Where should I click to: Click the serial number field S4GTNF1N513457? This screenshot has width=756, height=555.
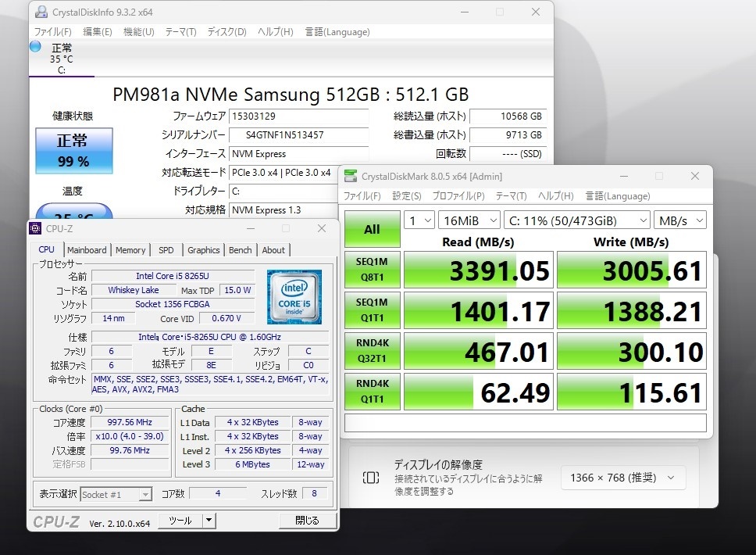coord(299,134)
